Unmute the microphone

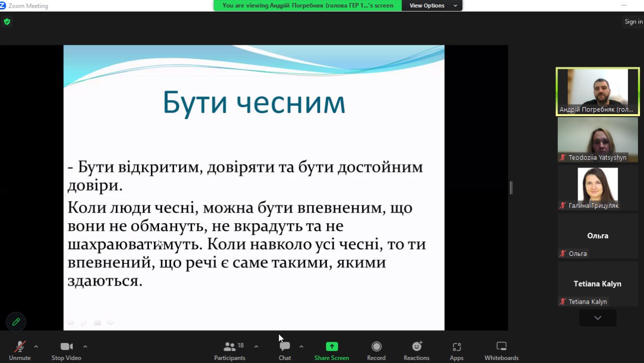pos(20,350)
